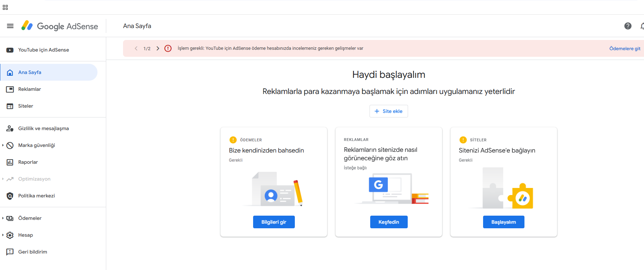644x270 pixels.
Task: Expand the Hesap sidebar section arrow
Action: click(x=3, y=235)
